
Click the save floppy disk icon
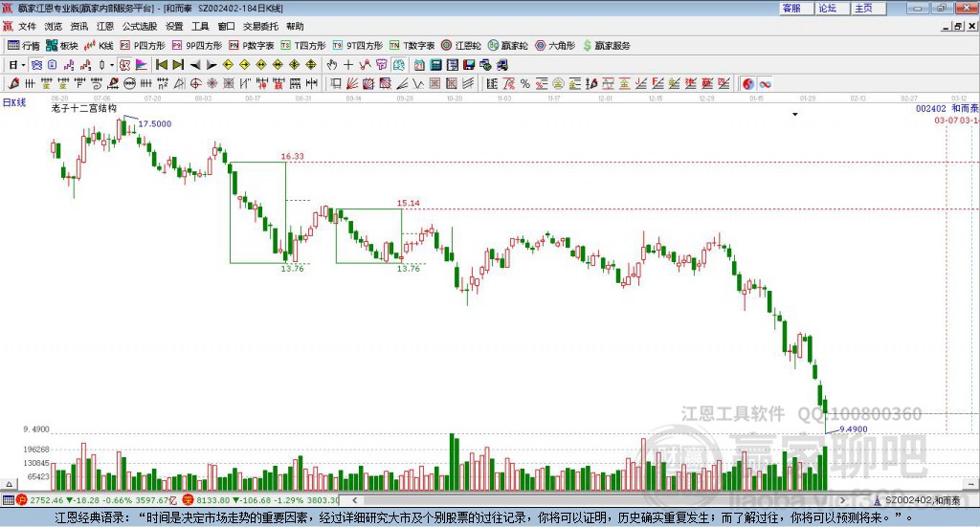(469, 65)
